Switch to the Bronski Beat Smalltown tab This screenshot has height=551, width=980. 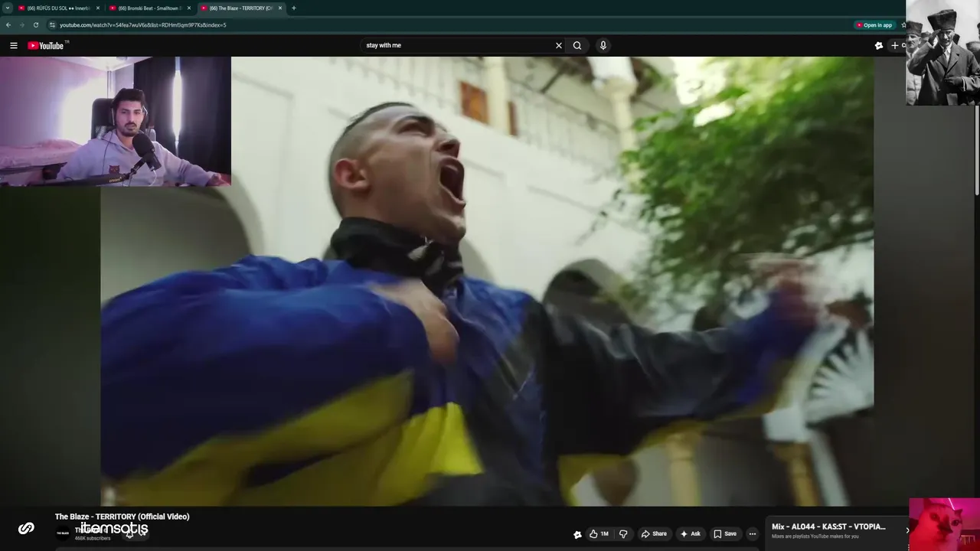pyautogui.click(x=149, y=8)
